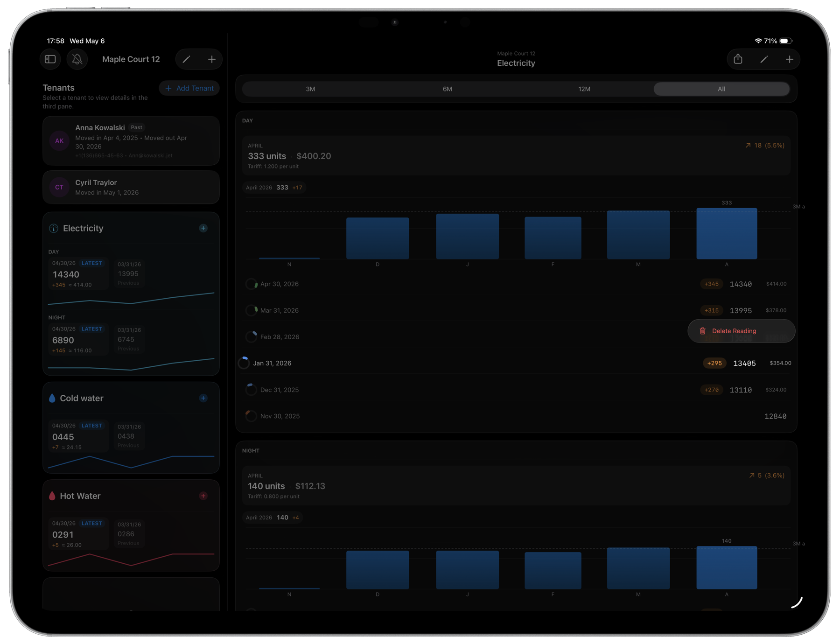Open Anna Kowalski tenant card
Image resolution: width=840 pixels, height=644 pixels.
pyautogui.click(x=131, y=141)
